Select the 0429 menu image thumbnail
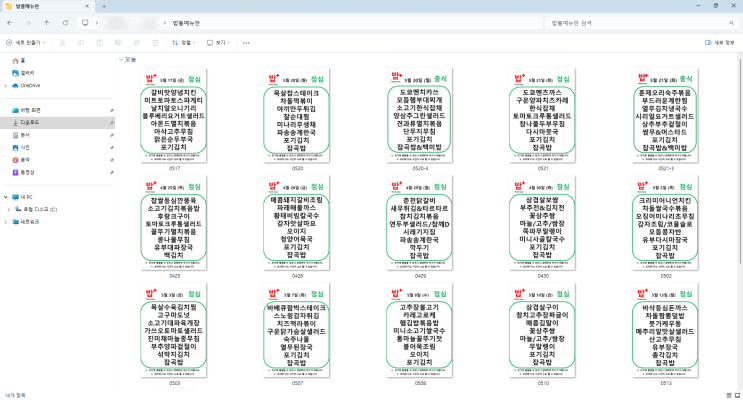743x400 pixels. point(419,223)
